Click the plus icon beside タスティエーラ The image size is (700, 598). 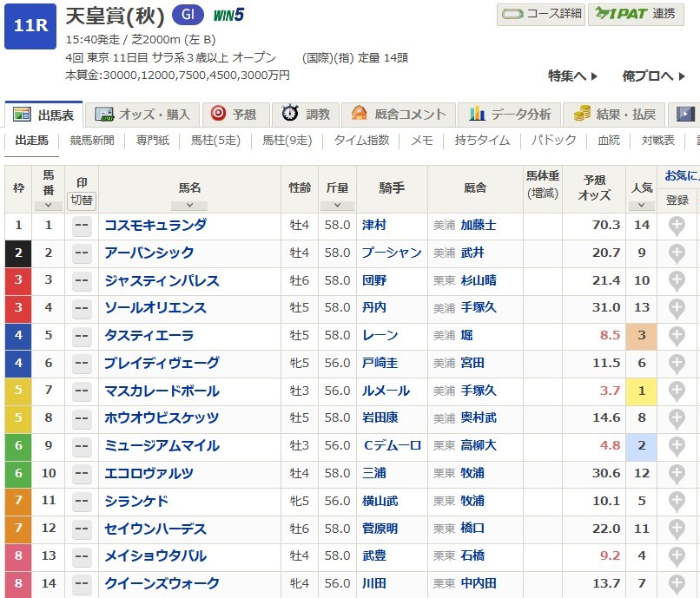coord(677,336)
